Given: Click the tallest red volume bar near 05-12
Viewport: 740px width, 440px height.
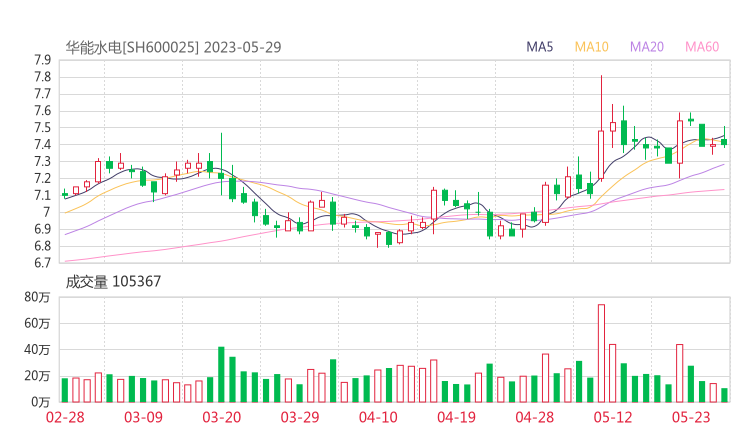Looking at the screenshot, I should point(601,353).
